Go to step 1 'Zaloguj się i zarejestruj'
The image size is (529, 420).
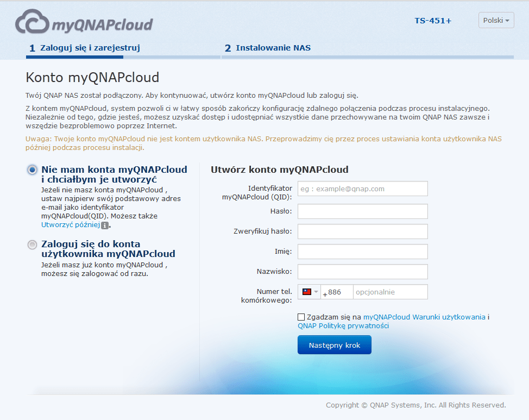84,48
